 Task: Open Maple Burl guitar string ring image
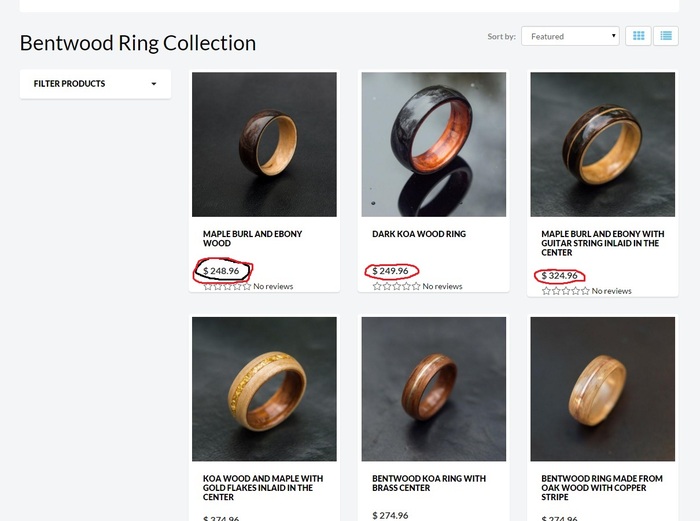coord(602,144)
